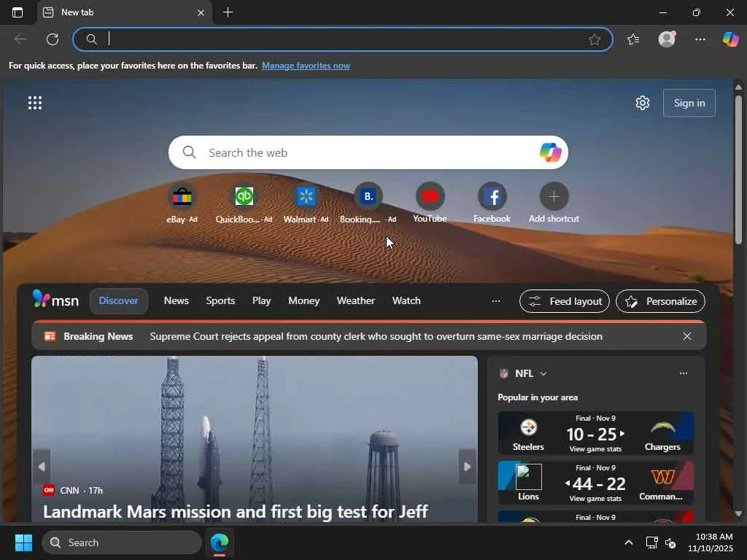Select the Discover feed tab
The height and width of the screenshot is (560, 747).
tap(118, 301)
